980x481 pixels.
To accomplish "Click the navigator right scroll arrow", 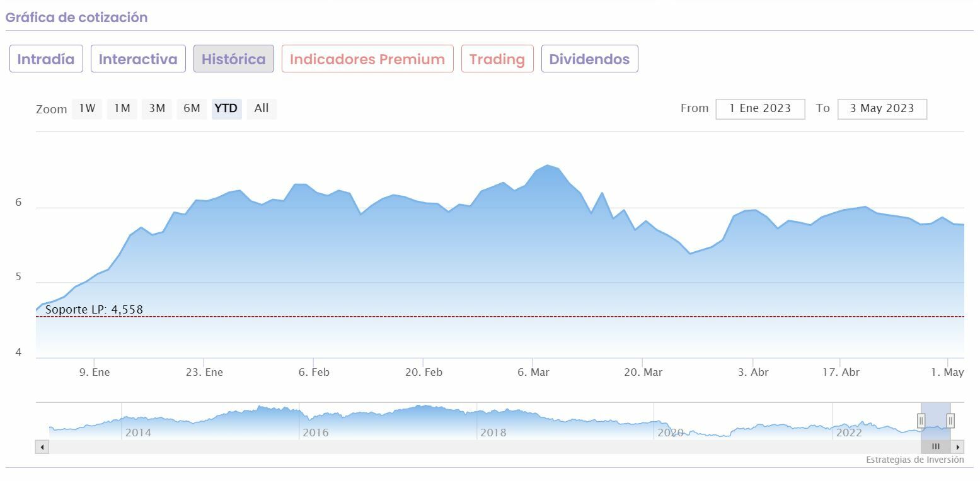I will [x=957, y=447].
